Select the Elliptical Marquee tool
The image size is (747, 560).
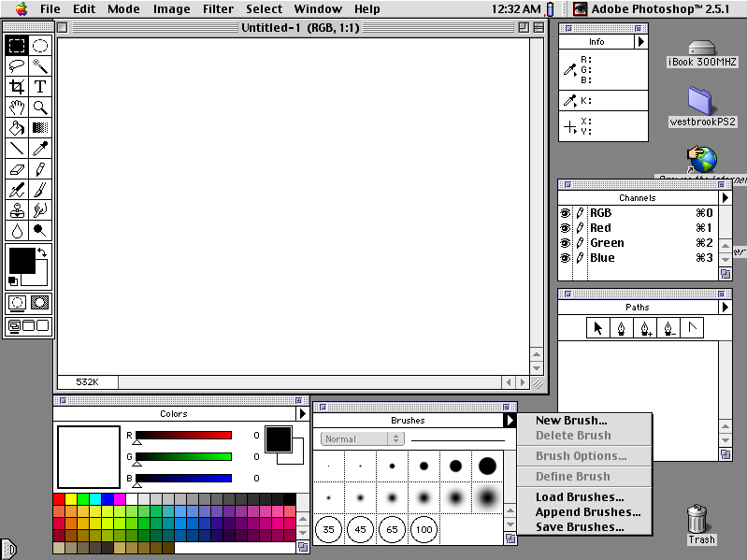click(40, 46)
